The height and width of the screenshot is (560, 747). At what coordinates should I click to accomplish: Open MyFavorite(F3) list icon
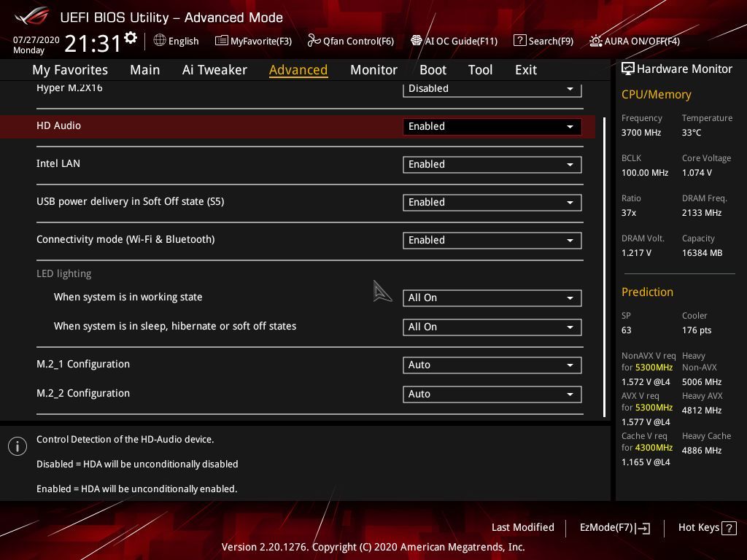[222, 41]
